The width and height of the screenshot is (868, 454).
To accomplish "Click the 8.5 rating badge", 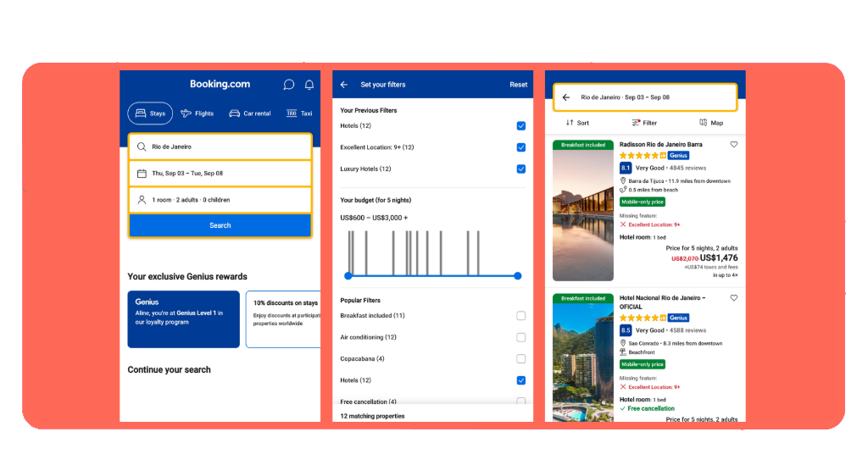I will [625, 330].
